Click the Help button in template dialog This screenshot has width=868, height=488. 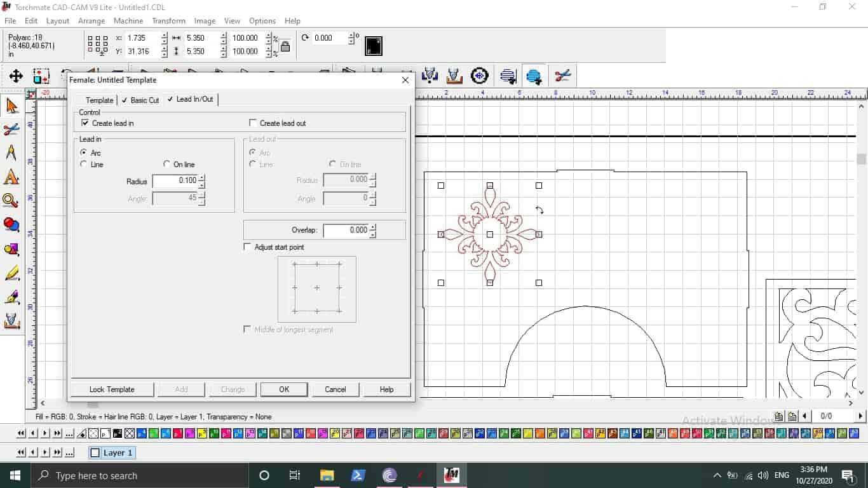point(386,390)
